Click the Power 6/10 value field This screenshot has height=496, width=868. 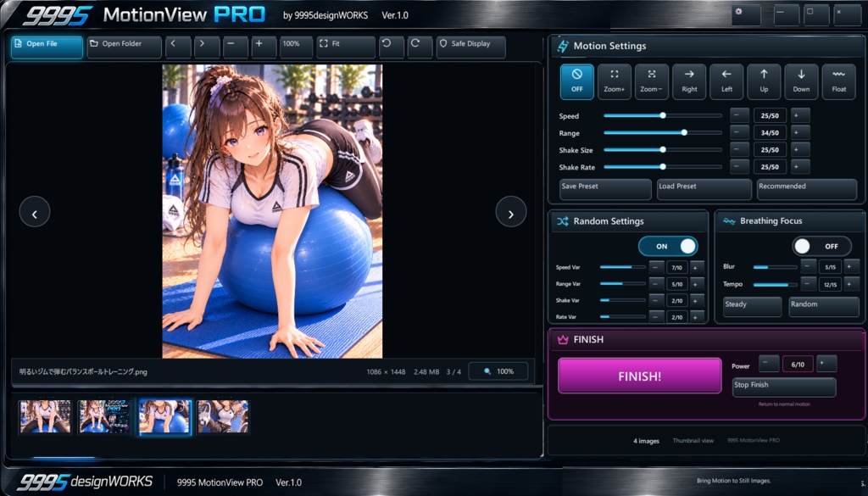[798, 364]
